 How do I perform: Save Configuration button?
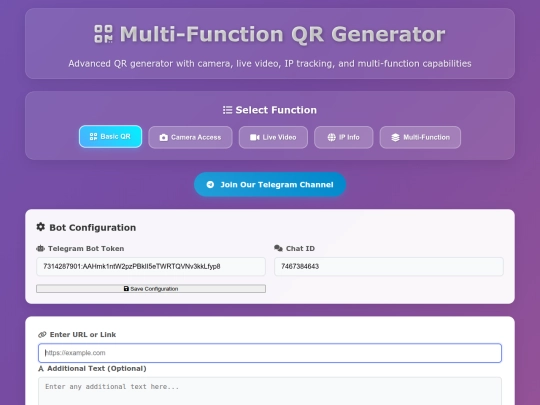click(x=151, y=289)
